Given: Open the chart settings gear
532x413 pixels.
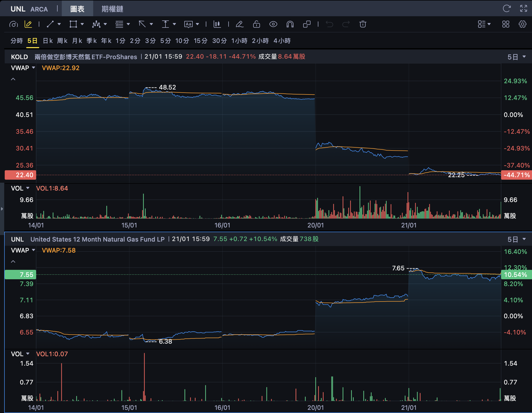Looking at the screenshot, I should (522, 24).
